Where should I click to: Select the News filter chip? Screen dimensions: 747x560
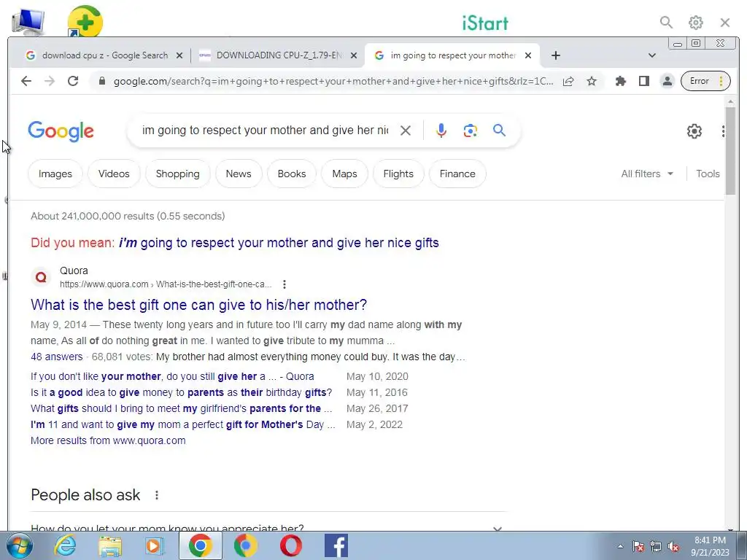point(239,174)
